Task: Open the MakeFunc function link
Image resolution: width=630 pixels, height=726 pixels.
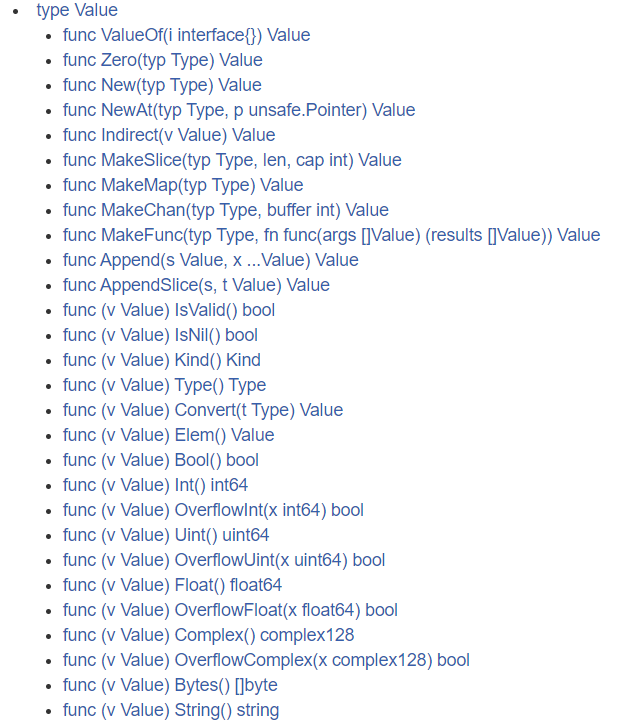Action: 331,235
